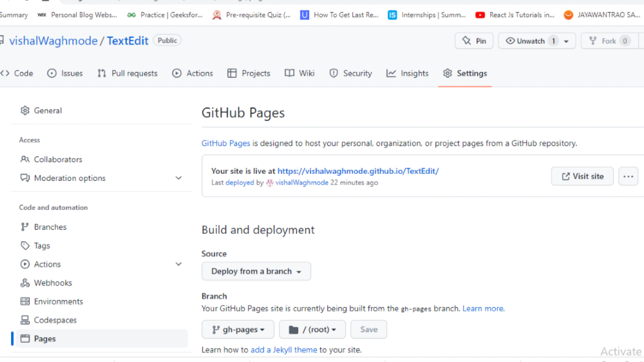Expand the Moderation options section
Viewport: 644px width, 362px height.
click(178, 178)
